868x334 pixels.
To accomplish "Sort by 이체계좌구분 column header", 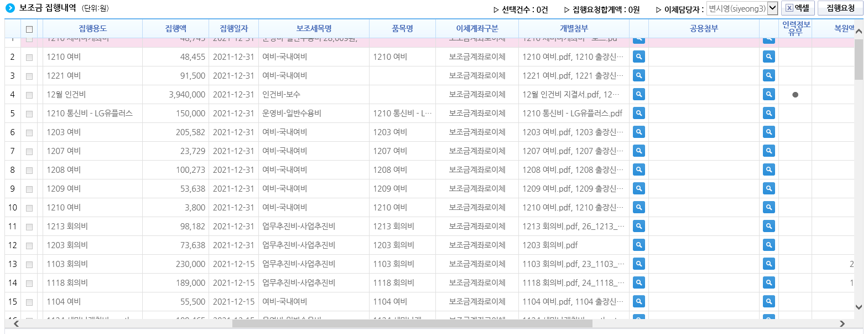I will [477, 28].
